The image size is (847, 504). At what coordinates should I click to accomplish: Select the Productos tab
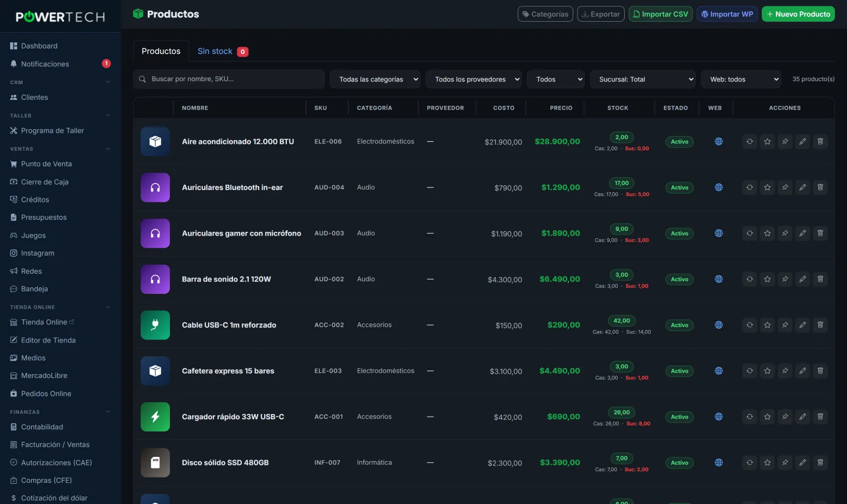click(161, 51)
